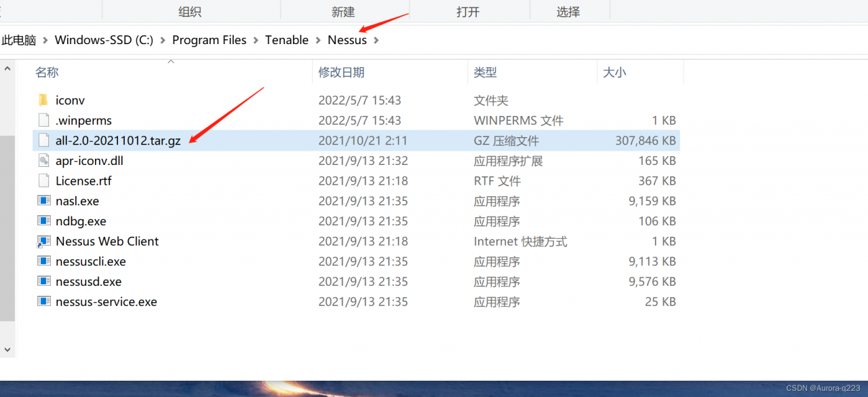Click the apr-iconv.dll file icon
868x397 pixels.
(44, 161)
